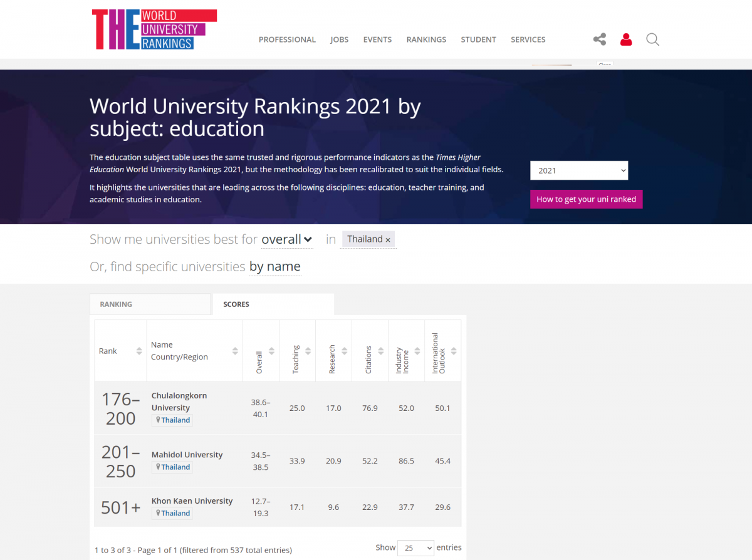
Task: Open the PROFESSIONAL menu
Action: pyautogui.click(x=287, y=39)
